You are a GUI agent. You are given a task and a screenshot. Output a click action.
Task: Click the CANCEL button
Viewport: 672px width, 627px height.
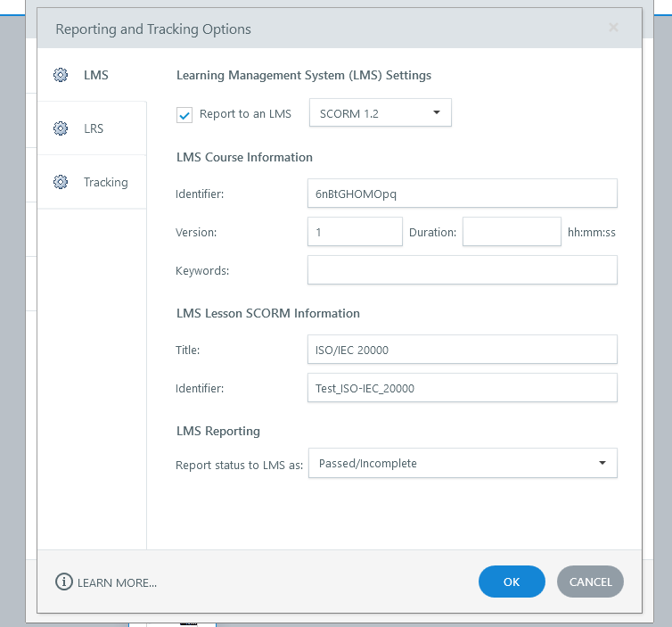click(x=590, y=582)
